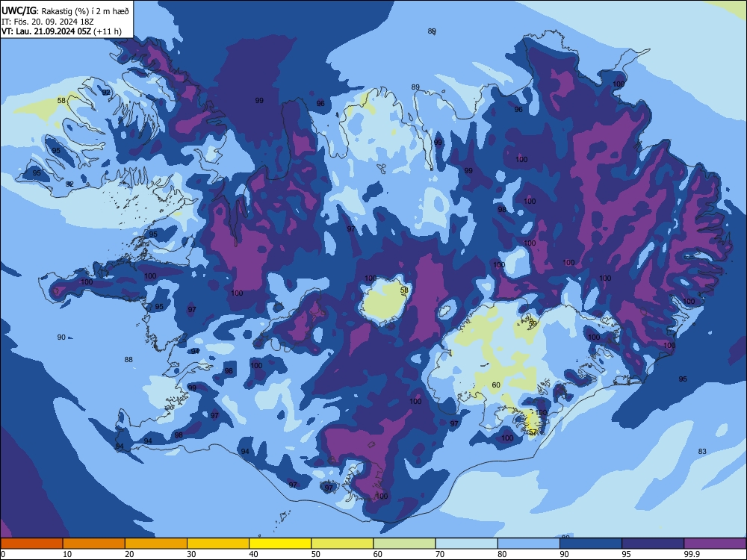
Task: Click legend scale label '50'
Action: (315, 554)
